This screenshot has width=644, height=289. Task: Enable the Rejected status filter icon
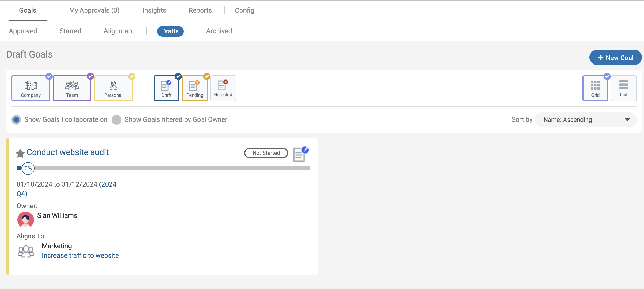223,88
